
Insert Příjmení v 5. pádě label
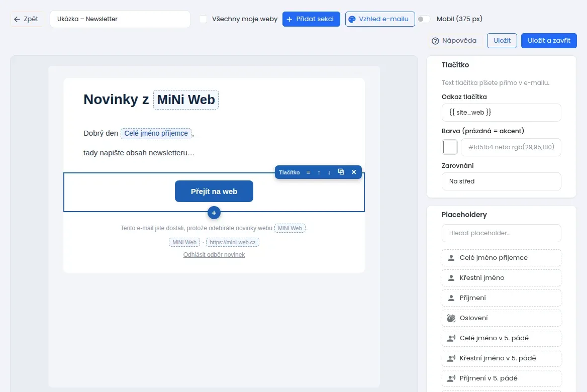point(488,378)
